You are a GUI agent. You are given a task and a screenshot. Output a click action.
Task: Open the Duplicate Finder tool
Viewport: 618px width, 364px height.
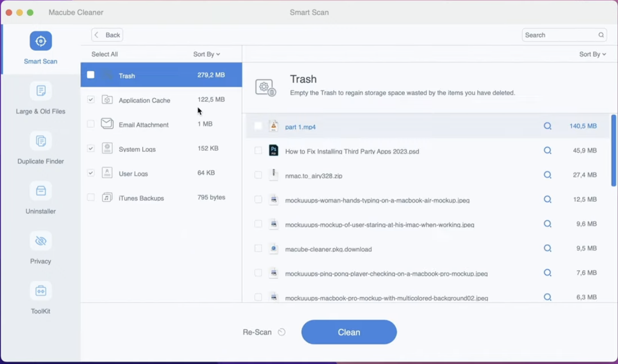[x=40, y=141]
